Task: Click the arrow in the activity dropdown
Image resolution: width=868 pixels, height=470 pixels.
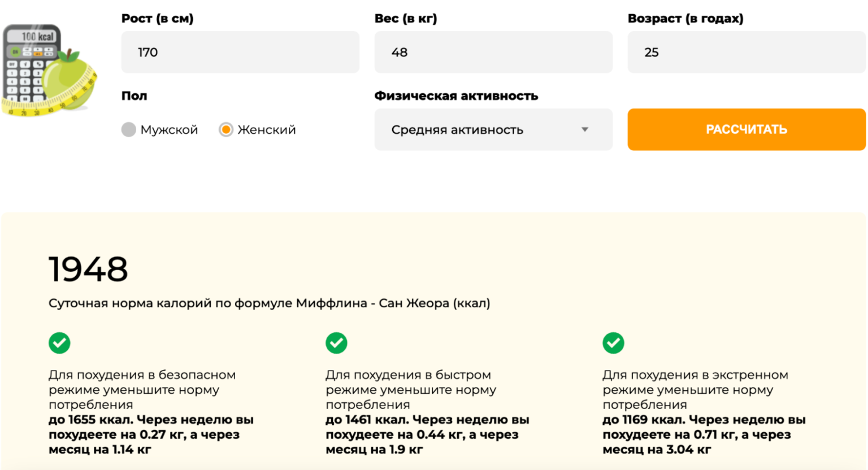Action: click(585, 130)
